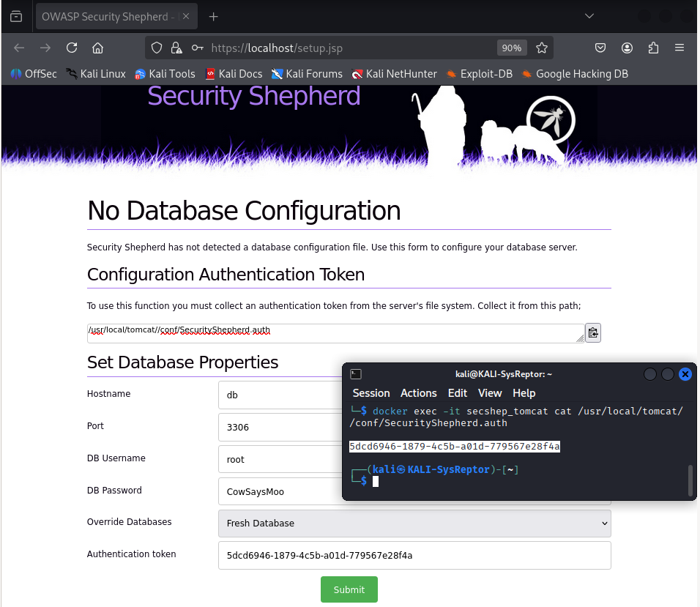Image resolution: width=700 pixels, height=607 pixels.
Task: Click the green Submit button
Action: point(349,589)
